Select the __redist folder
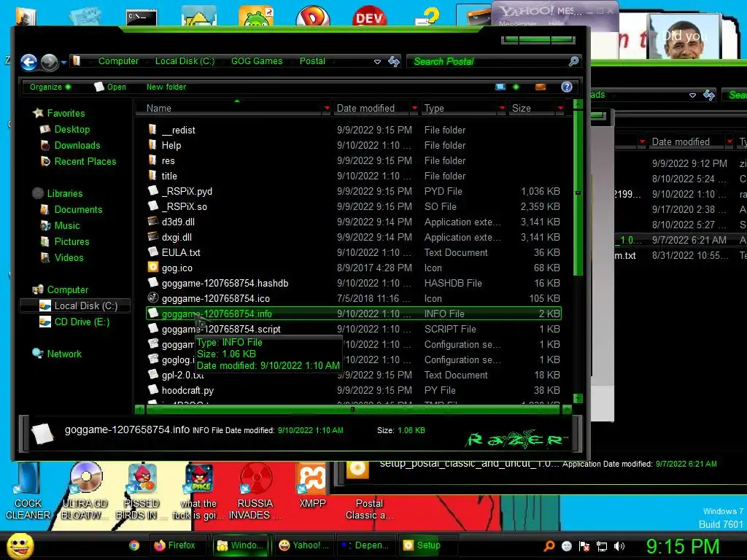 click(x=353, y=130)
